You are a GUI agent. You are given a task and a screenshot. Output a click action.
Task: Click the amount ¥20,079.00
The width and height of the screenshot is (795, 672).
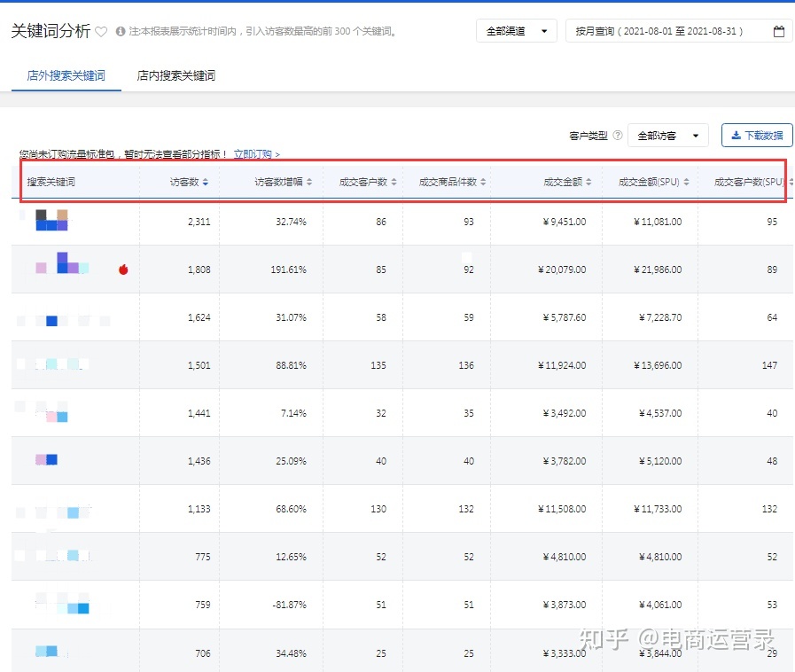(562, 270)
